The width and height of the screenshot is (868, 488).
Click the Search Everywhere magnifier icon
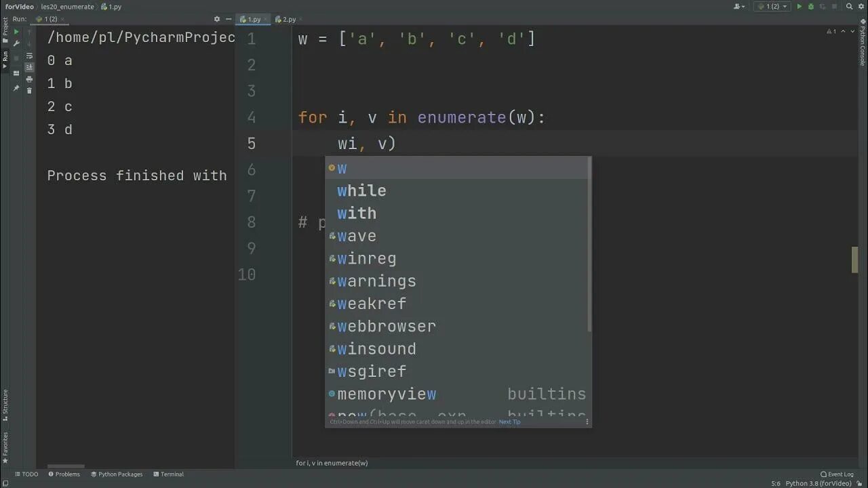pyautogui.click(x=849, y=6)
